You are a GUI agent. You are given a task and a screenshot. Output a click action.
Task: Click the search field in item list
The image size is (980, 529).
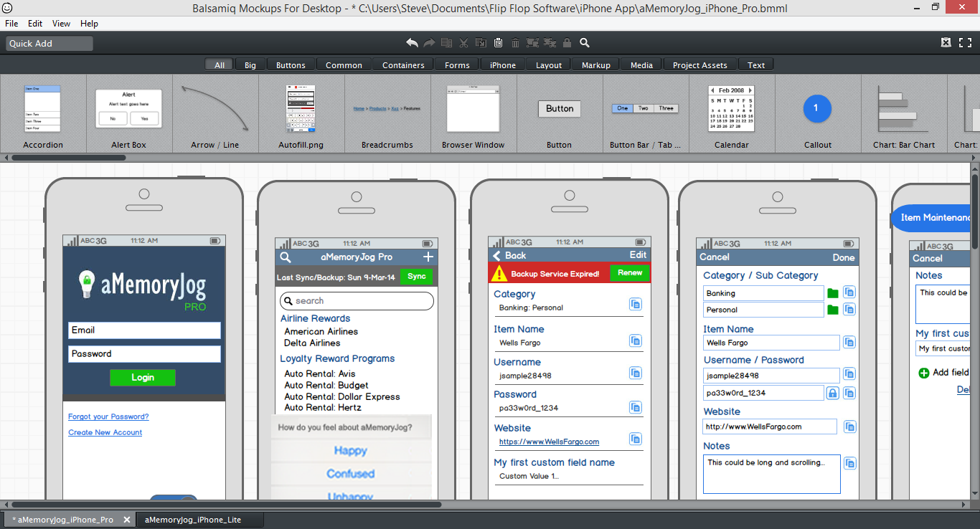click(357, 301)
